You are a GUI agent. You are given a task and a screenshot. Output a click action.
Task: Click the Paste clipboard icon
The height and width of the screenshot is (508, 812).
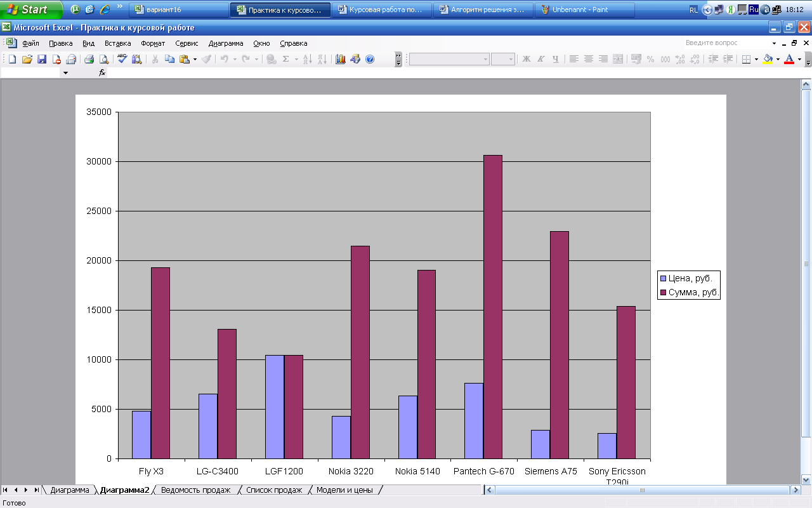click(x=185, y=59)
